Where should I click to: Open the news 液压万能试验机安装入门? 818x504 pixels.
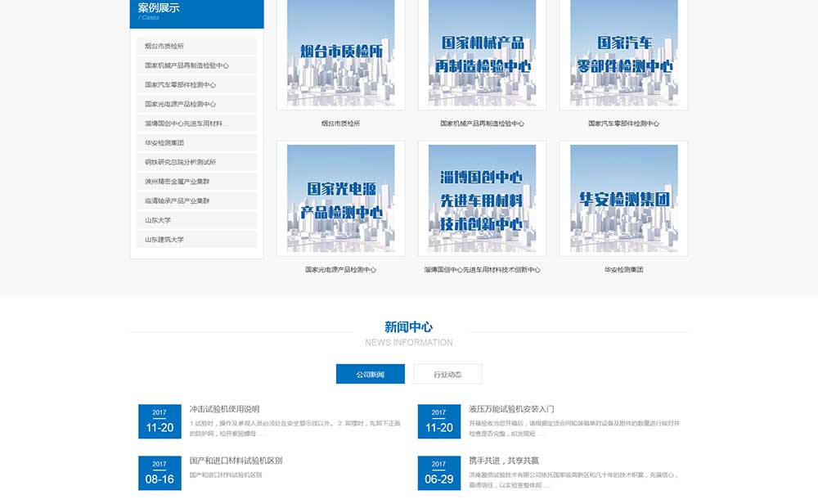click(x=511, y=409)
